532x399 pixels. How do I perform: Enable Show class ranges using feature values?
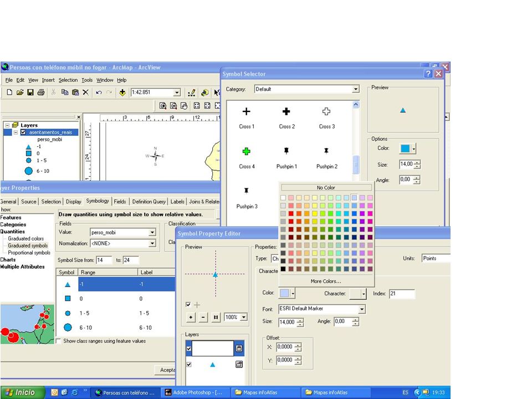click(58, 341)
